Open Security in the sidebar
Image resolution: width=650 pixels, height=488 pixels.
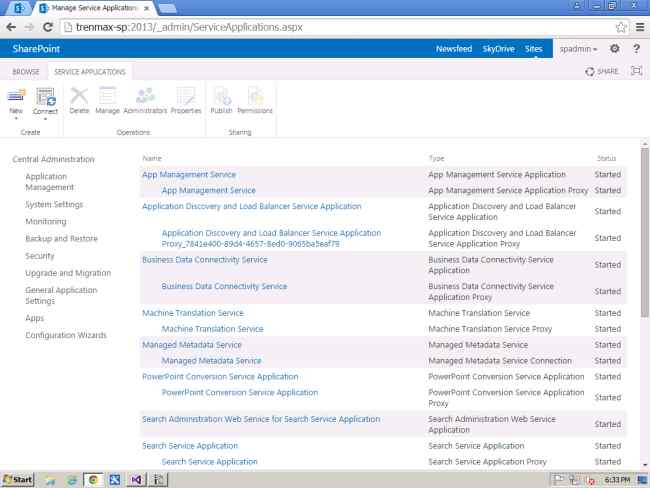coord(40,256)
